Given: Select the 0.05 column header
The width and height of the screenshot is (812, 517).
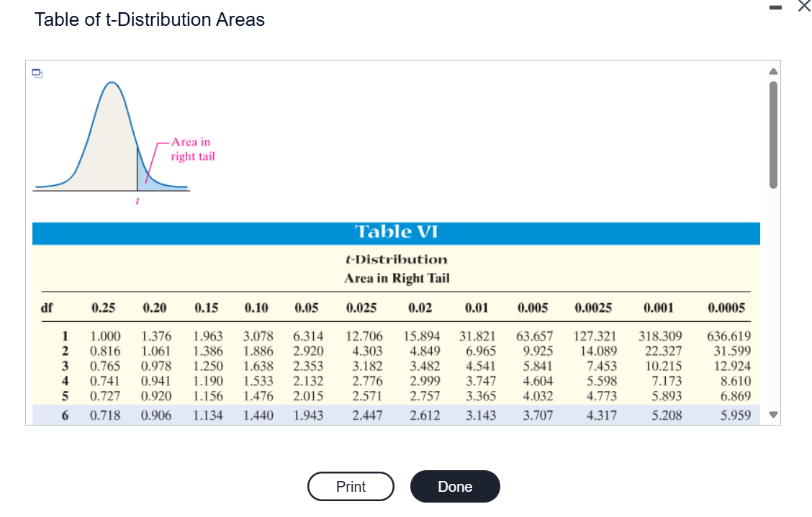Looking at the screenshot, I should tap(307, 307).
